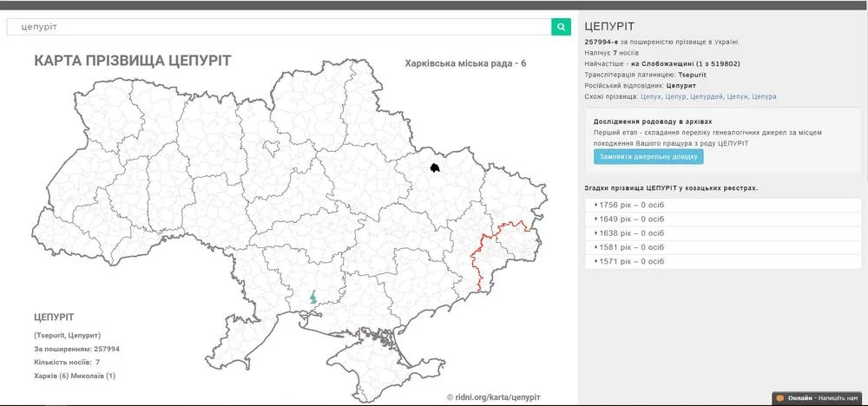
Task: Click the Замовити джерельну довідку button
Action: point(648,156)
